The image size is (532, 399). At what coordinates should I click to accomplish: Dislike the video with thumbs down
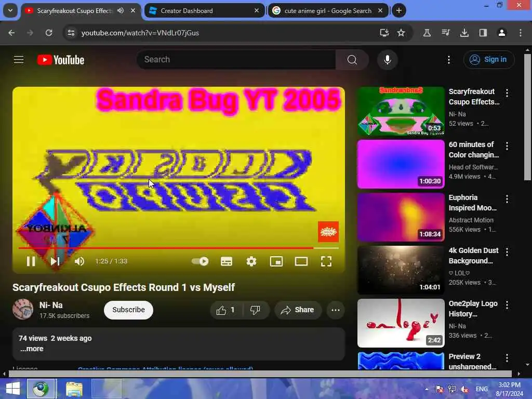pyautogui.click(x=256, y=310)
